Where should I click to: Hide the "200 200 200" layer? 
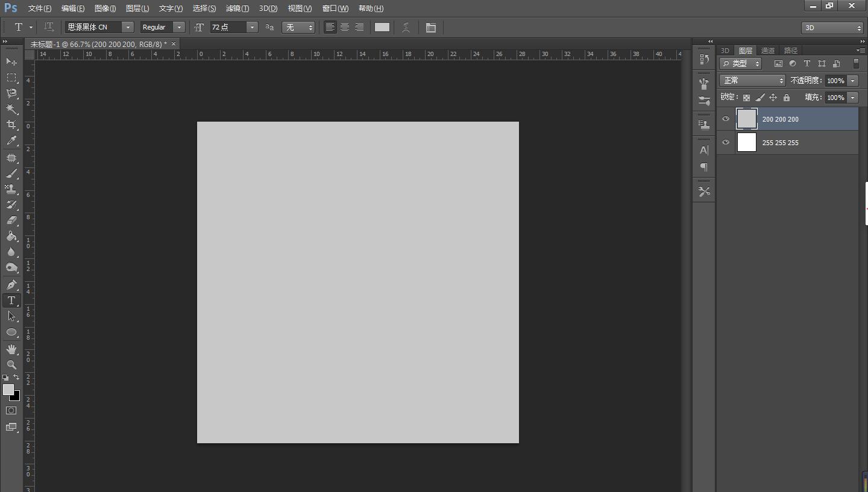tap(726, 119)
